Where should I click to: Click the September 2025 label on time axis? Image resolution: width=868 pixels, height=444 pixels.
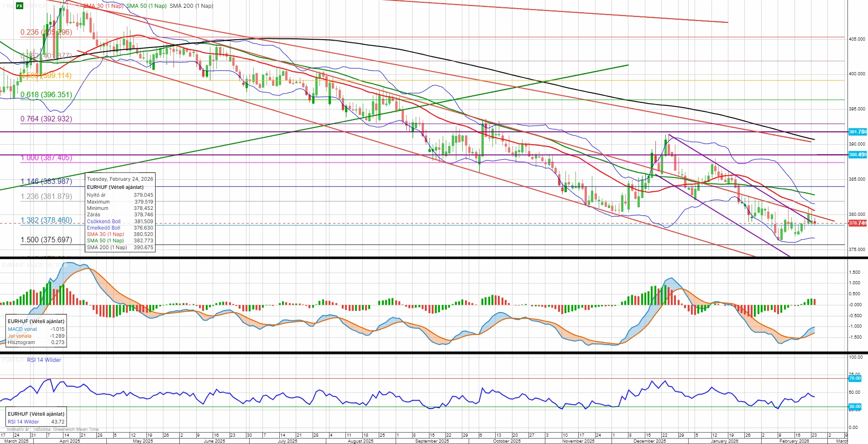coord(432,441)
